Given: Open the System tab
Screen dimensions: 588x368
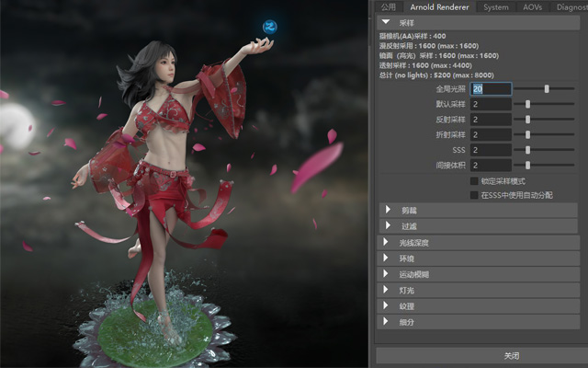Looking at the screenshot, I should click(x=496, y=7).
